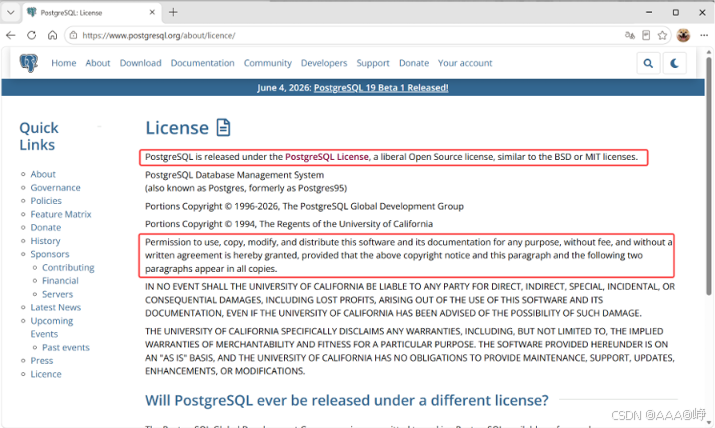
Task: Maximize the browser window
Action: [676, 12]
